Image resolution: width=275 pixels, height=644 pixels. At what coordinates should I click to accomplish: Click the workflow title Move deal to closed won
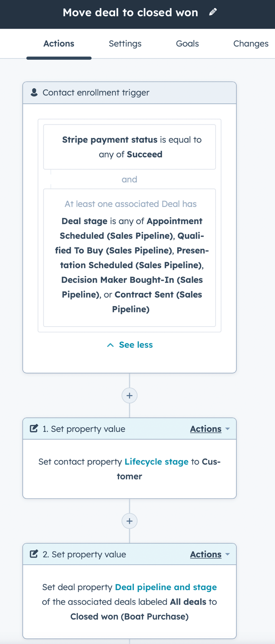point(130,12)
